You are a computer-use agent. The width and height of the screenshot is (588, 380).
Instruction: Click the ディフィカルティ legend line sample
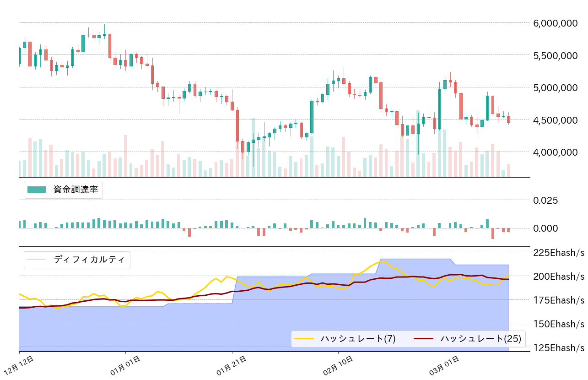tap(37, 260)
